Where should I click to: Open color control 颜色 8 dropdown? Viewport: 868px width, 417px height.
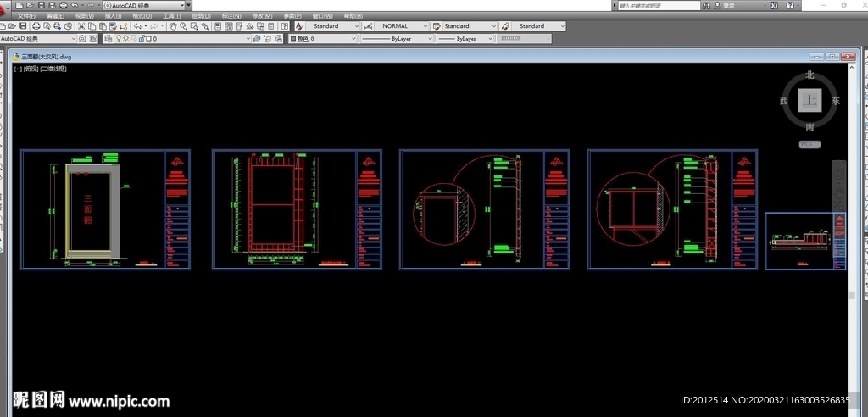323,39
